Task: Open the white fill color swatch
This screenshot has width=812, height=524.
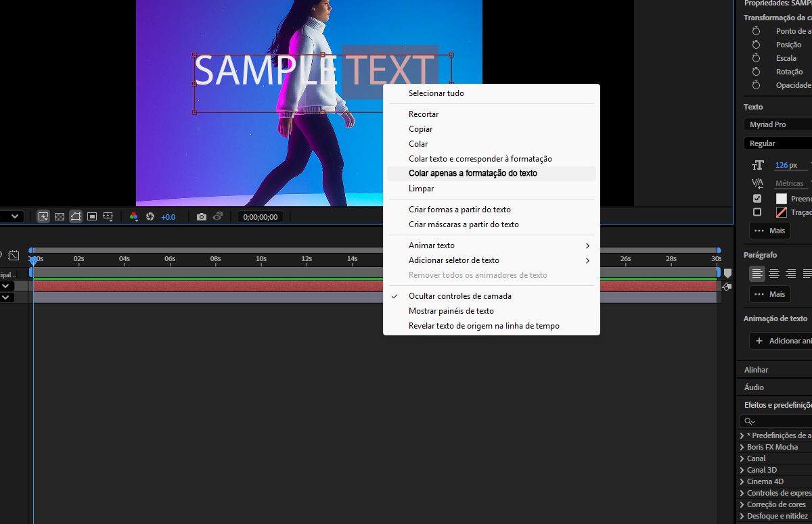Action: tap(782, 198)
